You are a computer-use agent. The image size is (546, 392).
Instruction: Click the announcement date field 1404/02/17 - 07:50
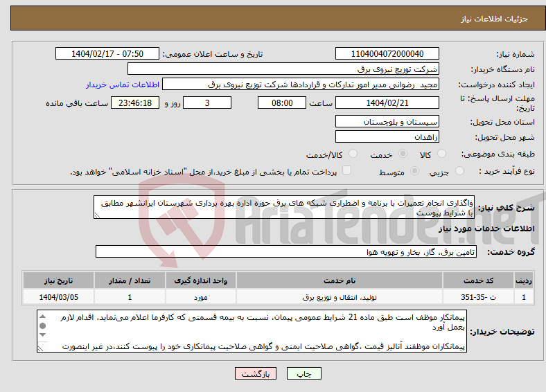[107, 53]
